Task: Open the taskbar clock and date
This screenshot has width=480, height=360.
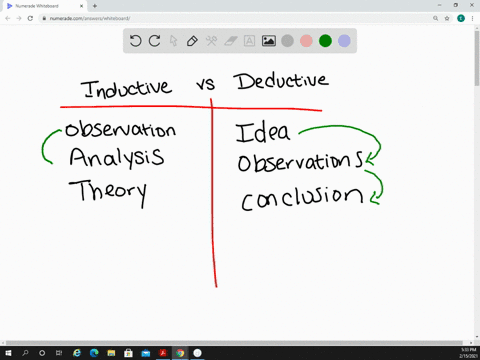Action: (x=468, y=353)
